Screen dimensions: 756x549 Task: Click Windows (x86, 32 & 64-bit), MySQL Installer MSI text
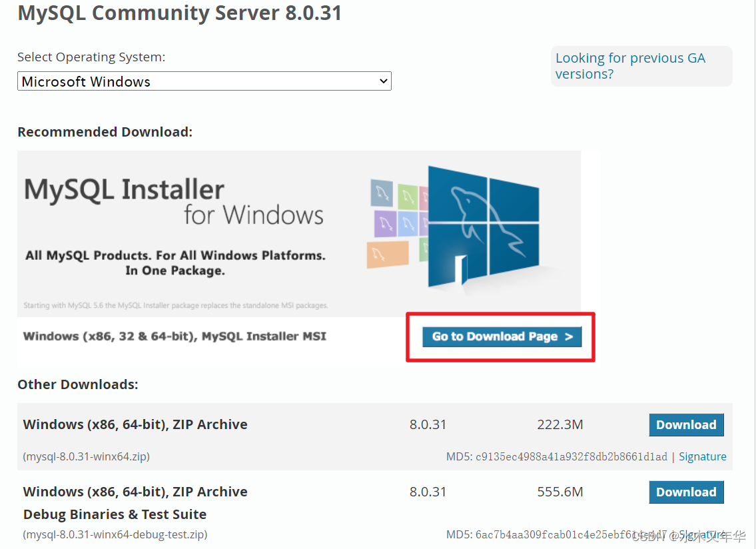point(175,336)
